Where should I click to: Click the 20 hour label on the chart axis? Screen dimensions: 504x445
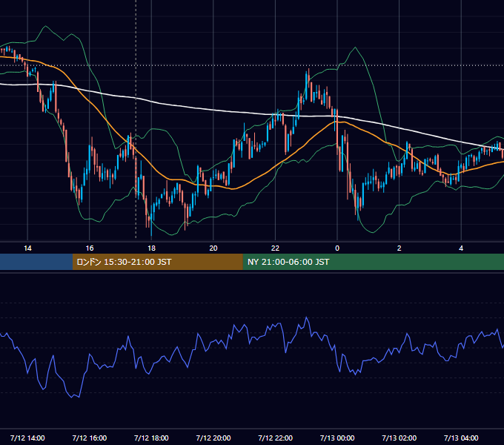pos(213,248)
